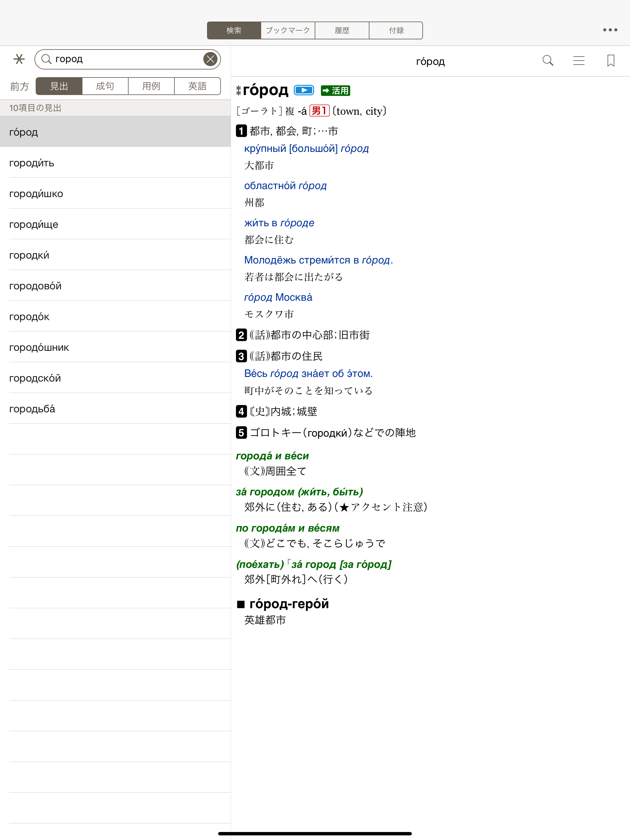Tap the го́род entry headword
The width and height of the screenshot is (630, 840).
point(265,90)
